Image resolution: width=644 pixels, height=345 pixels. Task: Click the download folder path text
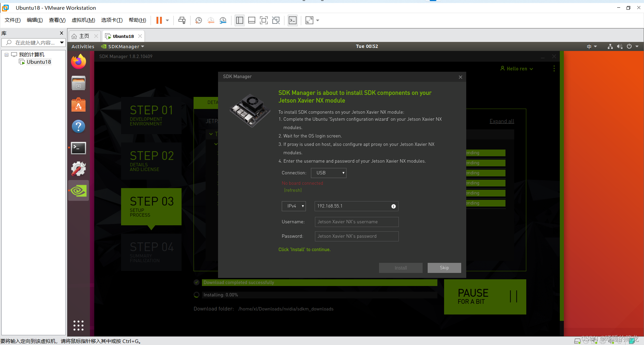coord(286,309)
